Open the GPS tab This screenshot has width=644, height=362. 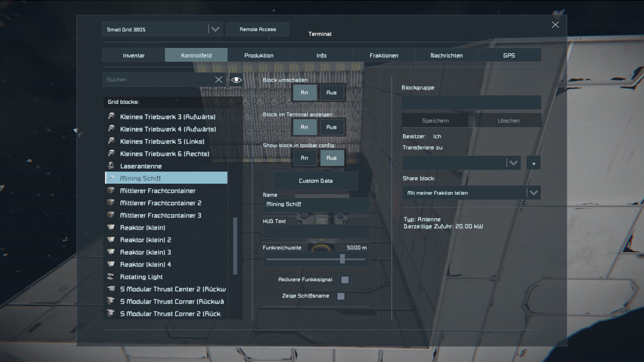tap(509, 55)
